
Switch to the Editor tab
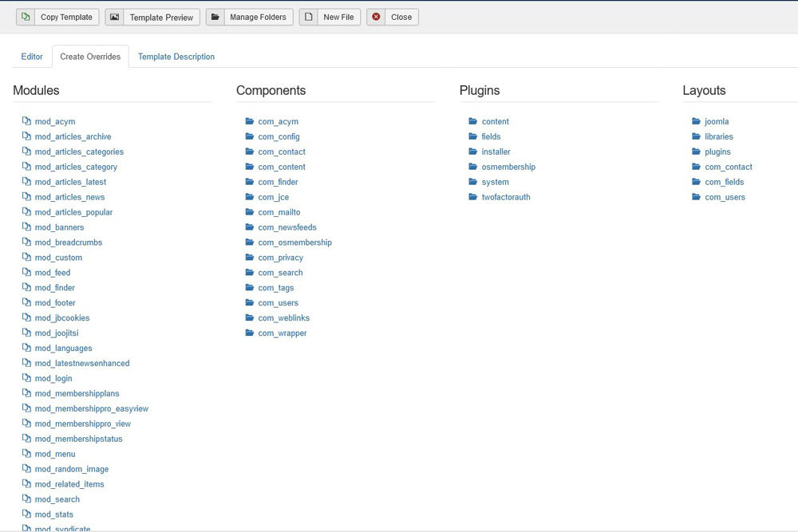coord(32,57)
